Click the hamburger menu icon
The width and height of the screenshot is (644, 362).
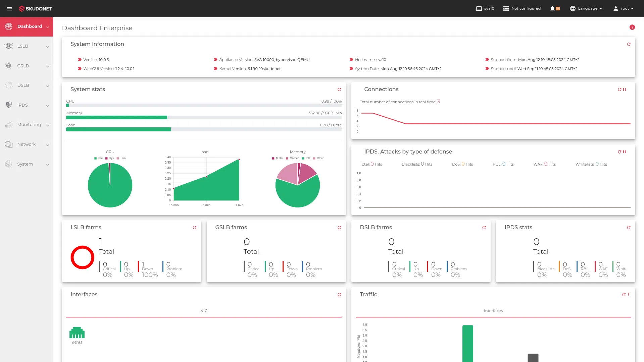click(9, 9)
